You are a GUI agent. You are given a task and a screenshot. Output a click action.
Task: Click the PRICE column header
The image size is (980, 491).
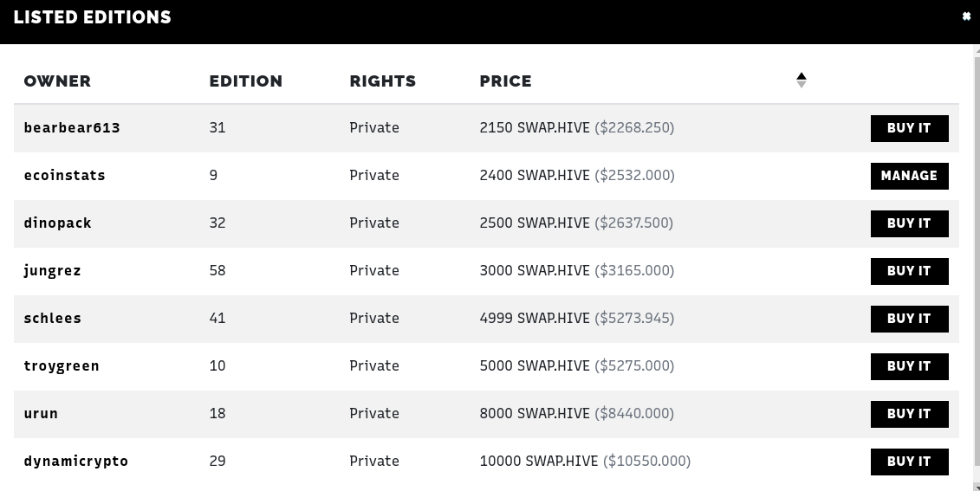(506, 81)
